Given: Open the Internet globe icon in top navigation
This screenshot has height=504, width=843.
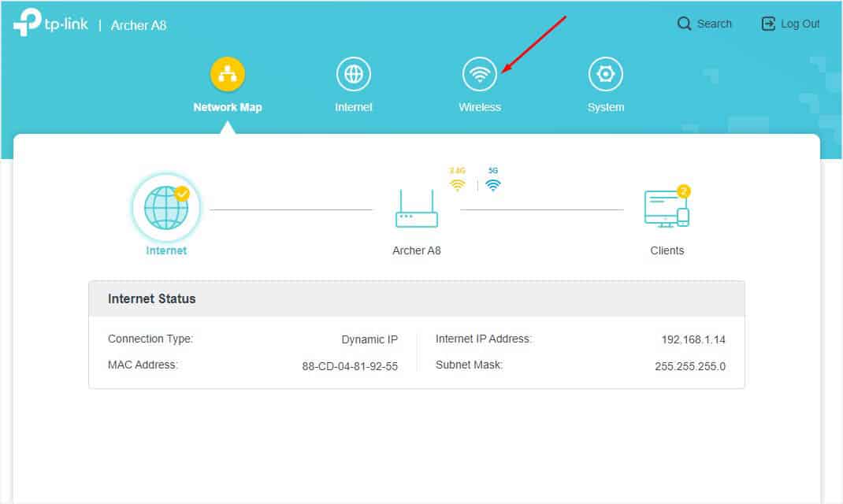Looking at the screenshot, I should 353,74.
